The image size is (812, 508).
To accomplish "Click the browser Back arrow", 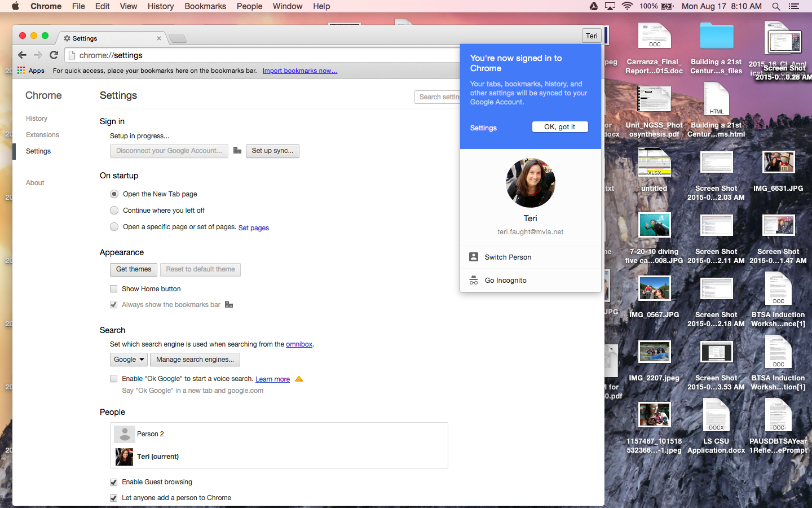I will click(22, 55).
